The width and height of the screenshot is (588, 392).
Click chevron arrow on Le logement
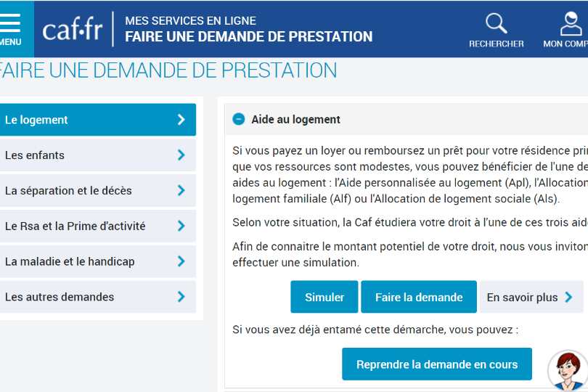pyautogui.click(x=181, y=120)
